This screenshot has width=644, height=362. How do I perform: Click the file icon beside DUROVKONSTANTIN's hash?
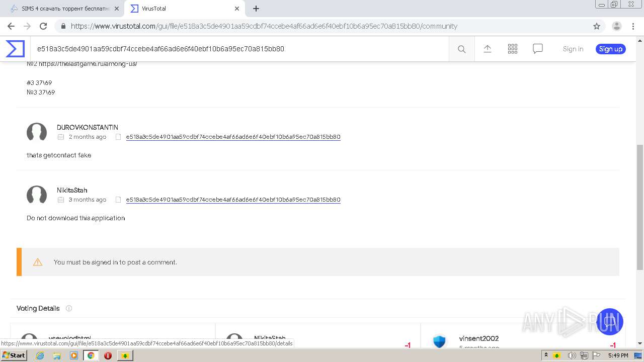[118, 137]
